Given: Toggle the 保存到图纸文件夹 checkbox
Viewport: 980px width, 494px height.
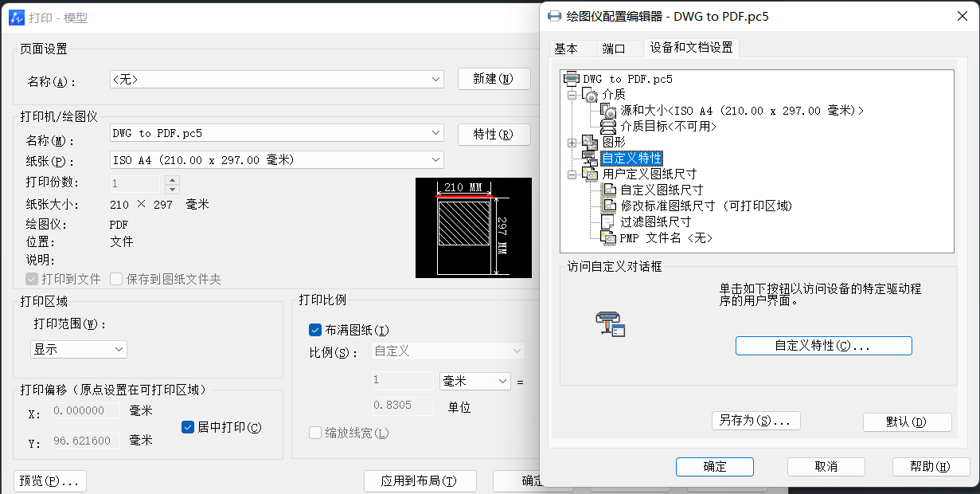Looking at the screenshot, I should coord(116,279).
